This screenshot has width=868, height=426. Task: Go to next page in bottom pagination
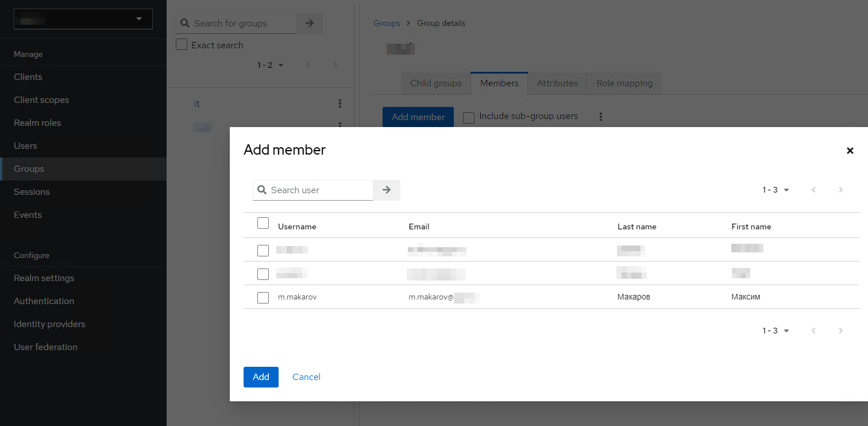pos(841,331)
